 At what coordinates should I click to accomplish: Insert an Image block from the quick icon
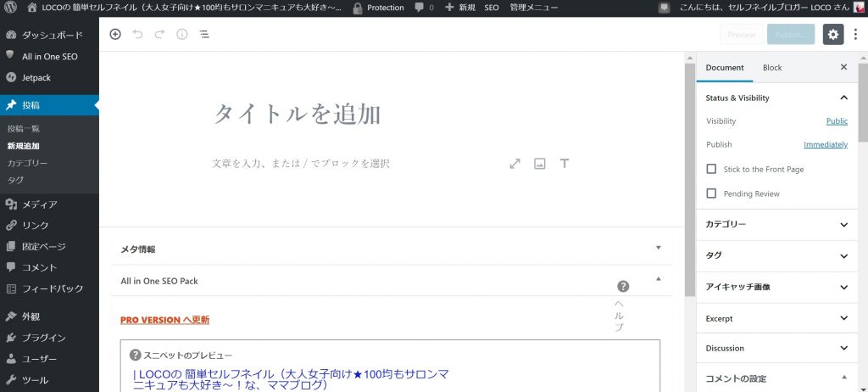(540, 164)
